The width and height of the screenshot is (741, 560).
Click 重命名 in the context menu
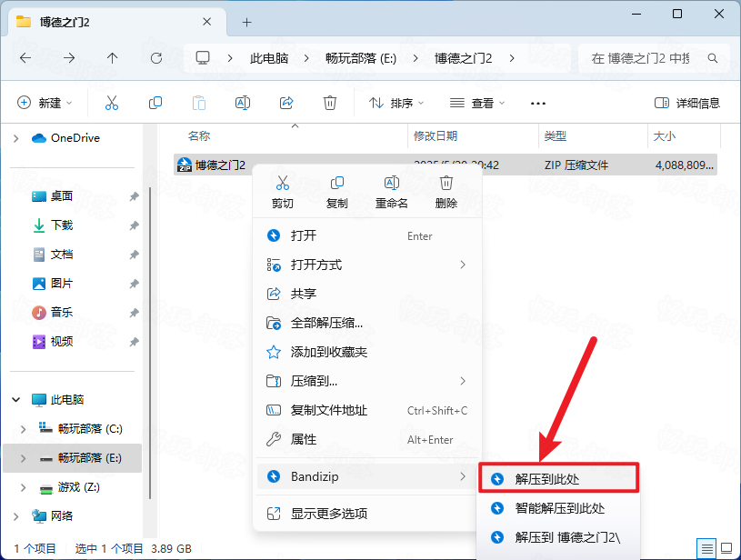tap(391, 193)
